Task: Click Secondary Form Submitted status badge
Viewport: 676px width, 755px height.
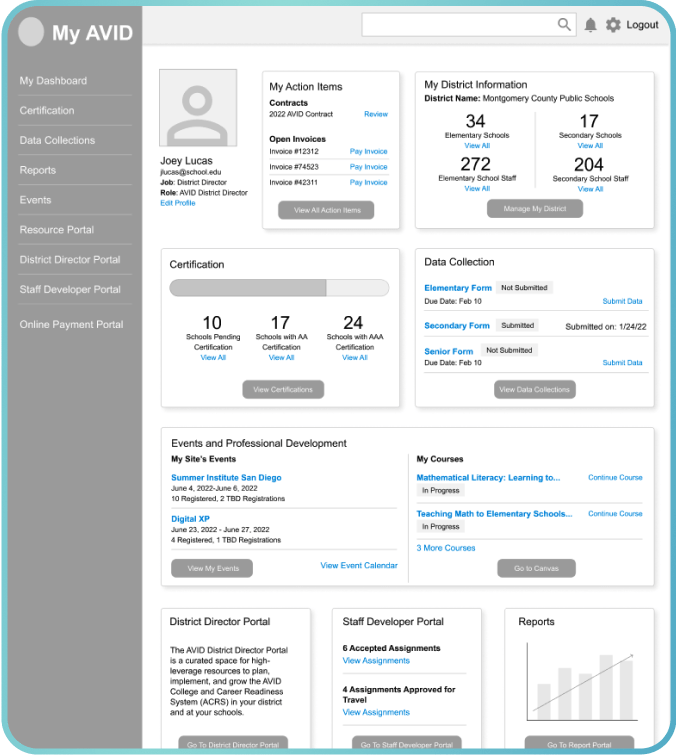Action: point(517,325)
